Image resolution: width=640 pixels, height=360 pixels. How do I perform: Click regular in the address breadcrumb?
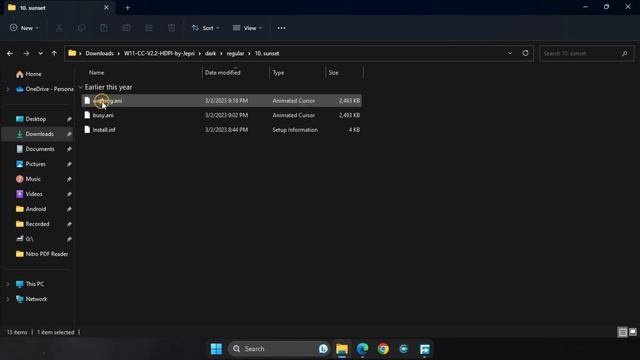[x=236, y=53]
